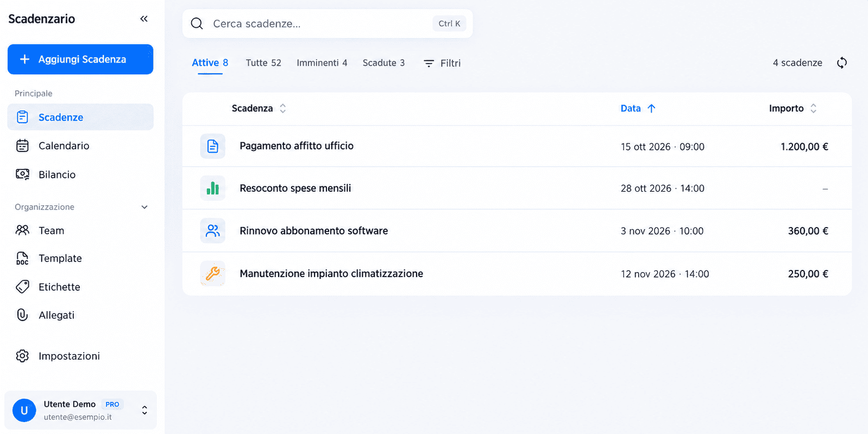Image resolution: width=868 pixels, height=434 pixels.
Task: Sort the table by Scadenza column
Action: pyautogui.click(x=259, y=109)
